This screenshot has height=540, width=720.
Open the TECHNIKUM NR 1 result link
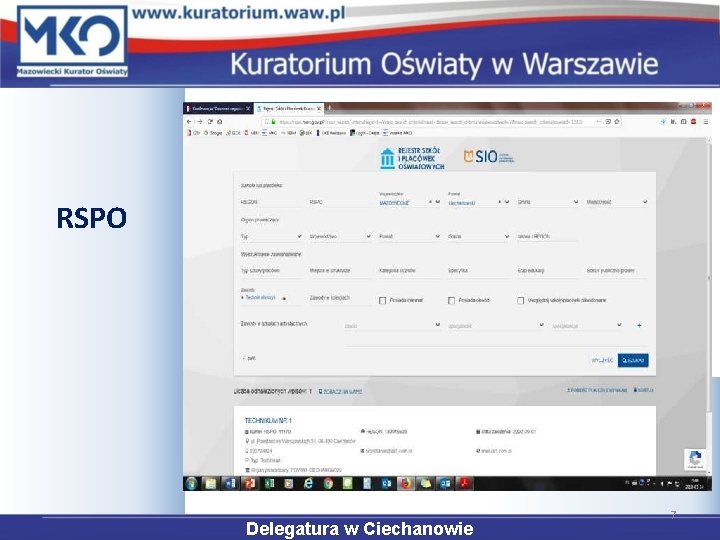(x=268, y=421)
